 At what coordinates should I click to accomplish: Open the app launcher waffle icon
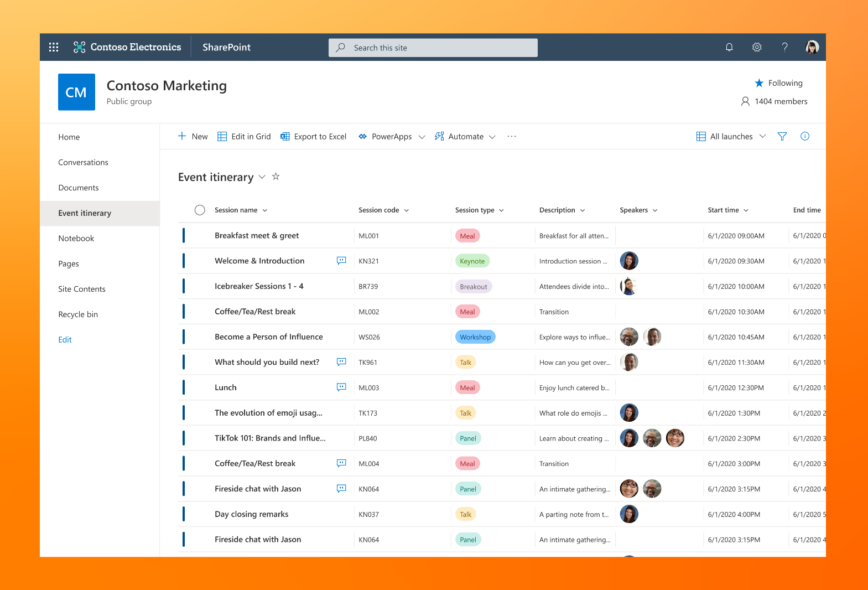click(54, 47)
